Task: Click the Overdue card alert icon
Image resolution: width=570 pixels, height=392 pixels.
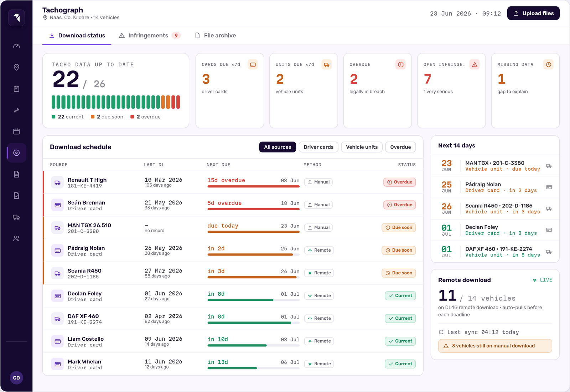Action: pos(401,65)
